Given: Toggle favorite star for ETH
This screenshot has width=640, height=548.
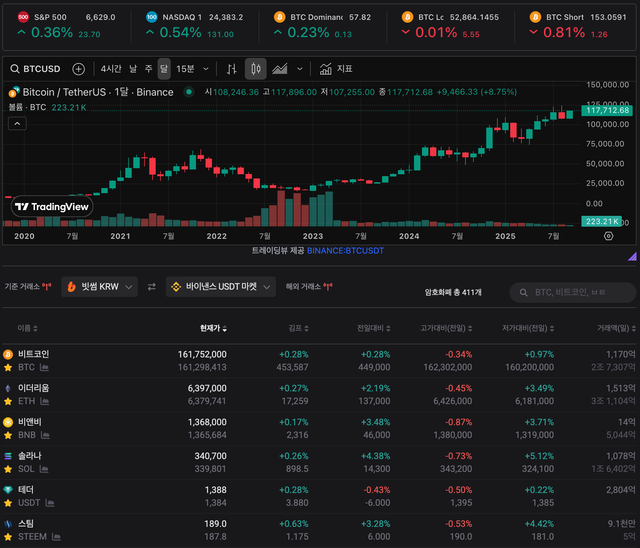Looking at the screenshot, I should 8,401.
